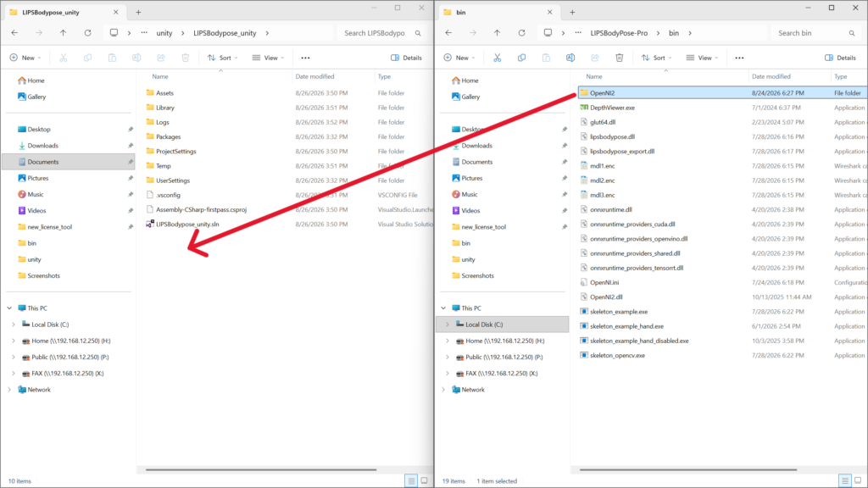Select lipsbodypose_export.dll file
868x488 pixels.
tap(621, 151)
